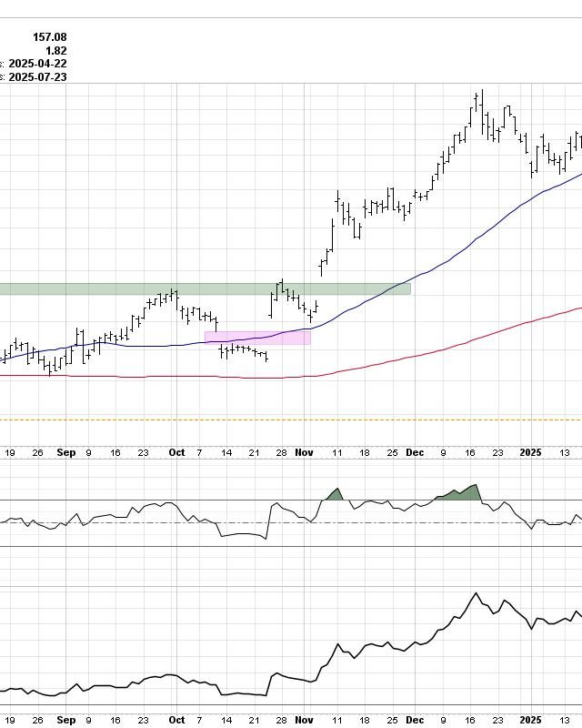
Task: Click the pink shaded gap zone
Action: [258, 338]
